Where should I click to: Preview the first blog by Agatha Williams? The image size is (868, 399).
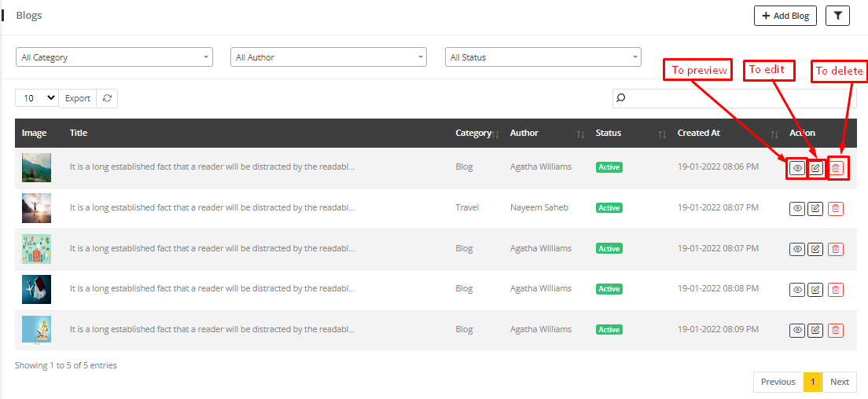click(797, 168)
